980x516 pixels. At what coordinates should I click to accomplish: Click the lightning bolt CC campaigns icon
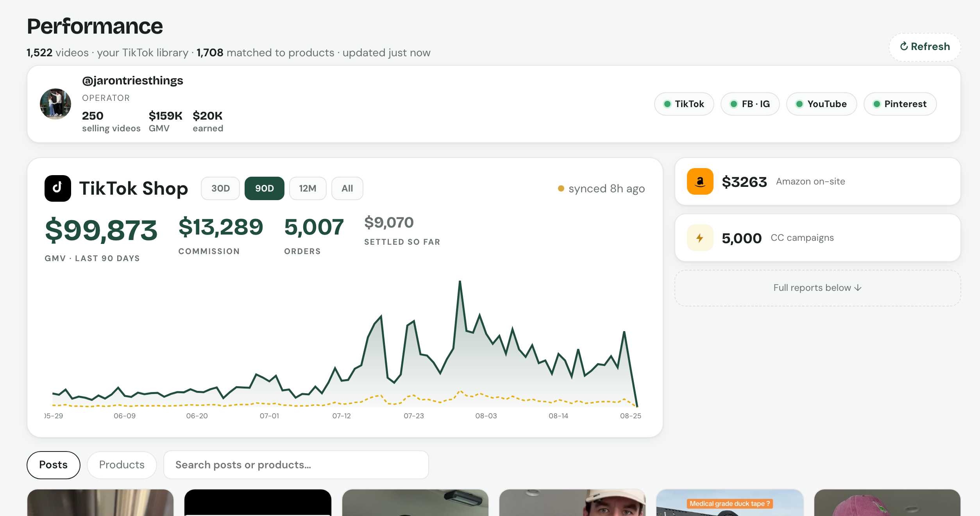[700, 238]
